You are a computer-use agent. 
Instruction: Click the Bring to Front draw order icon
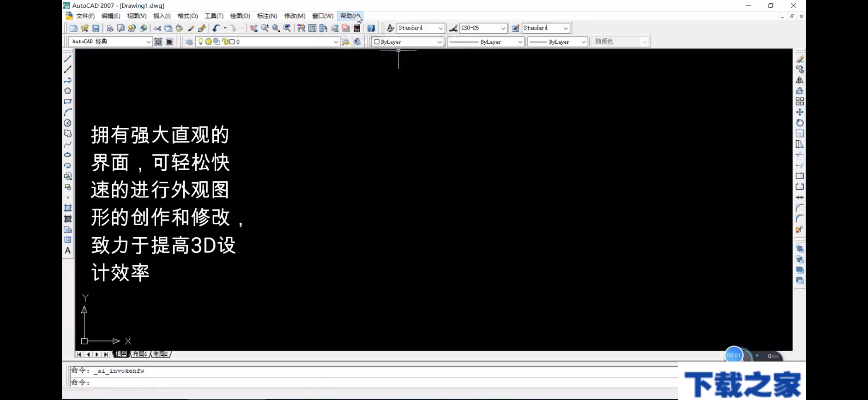[800, 249]
